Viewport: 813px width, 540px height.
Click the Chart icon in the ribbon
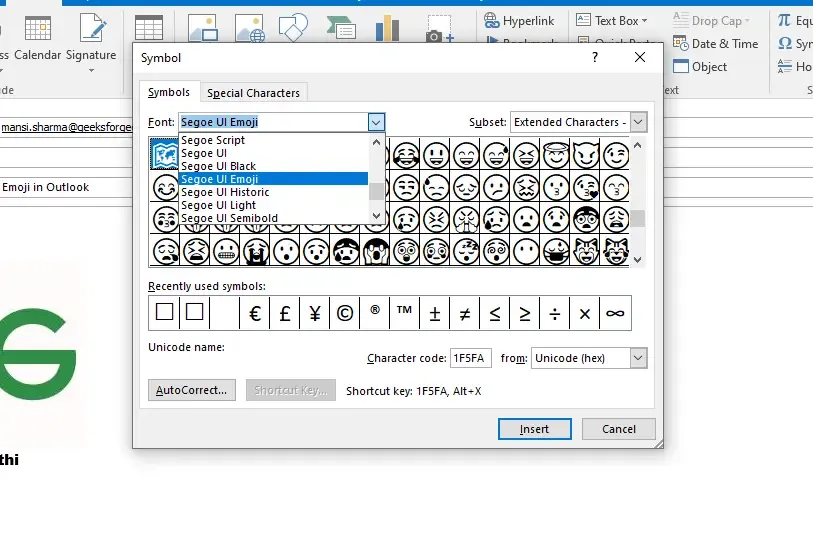(387, 27)
